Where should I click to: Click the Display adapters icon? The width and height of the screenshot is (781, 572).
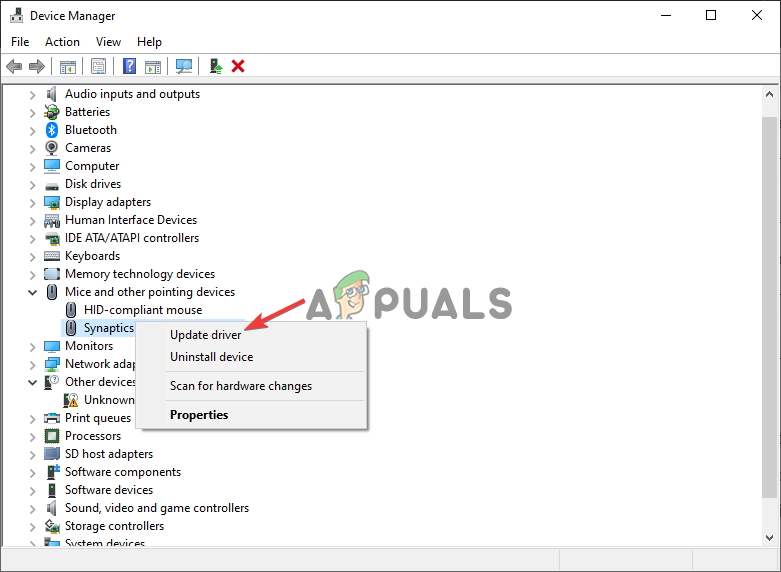tap(52, 202)
